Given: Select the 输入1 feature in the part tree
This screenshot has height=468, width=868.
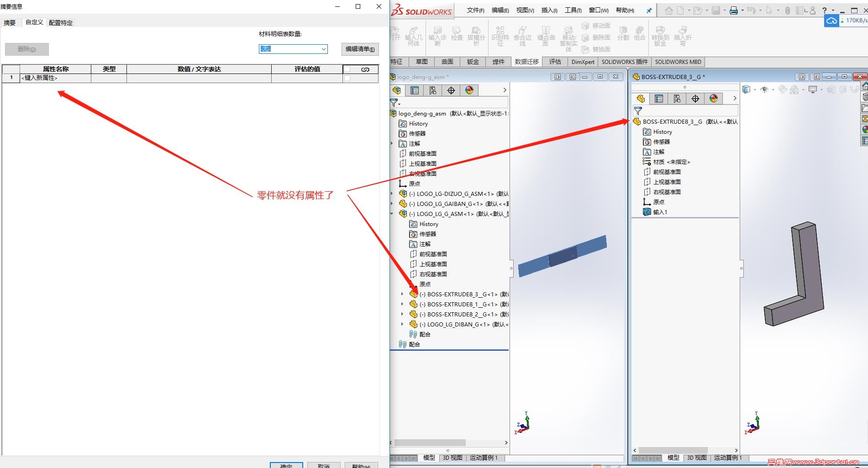Looking at the screenshot, I should point(655,212).
